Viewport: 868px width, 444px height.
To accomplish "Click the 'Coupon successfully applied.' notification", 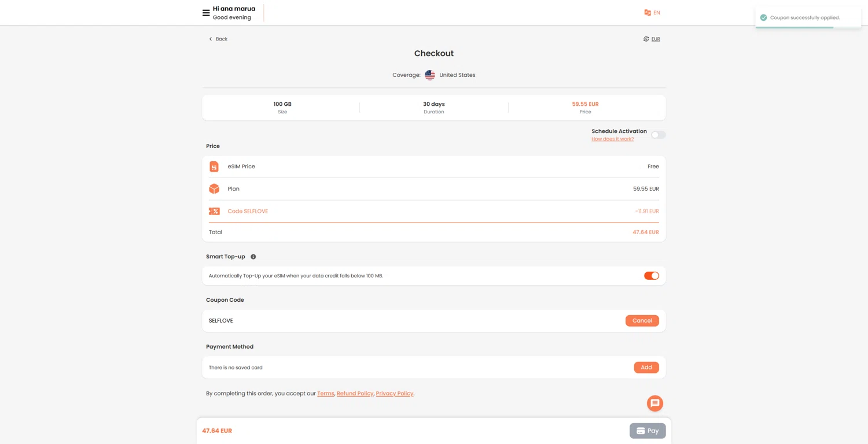I will (x=808, y=17).
